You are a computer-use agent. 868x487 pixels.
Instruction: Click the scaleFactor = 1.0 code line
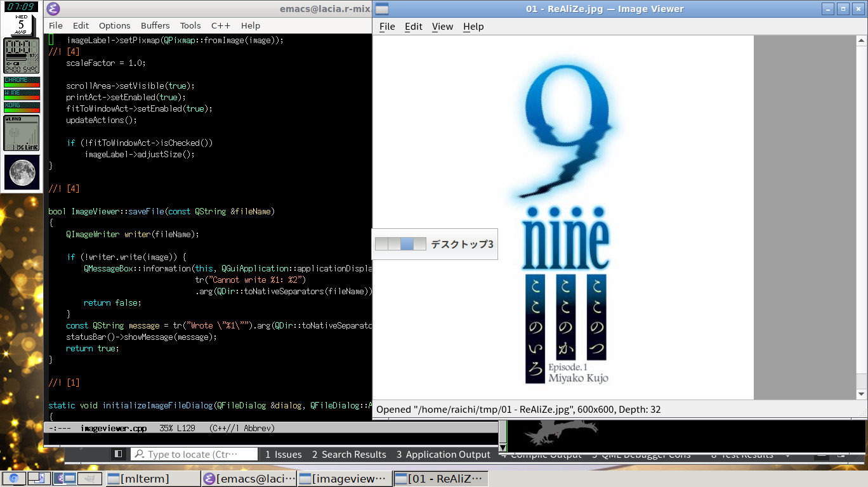coord(106,63)
